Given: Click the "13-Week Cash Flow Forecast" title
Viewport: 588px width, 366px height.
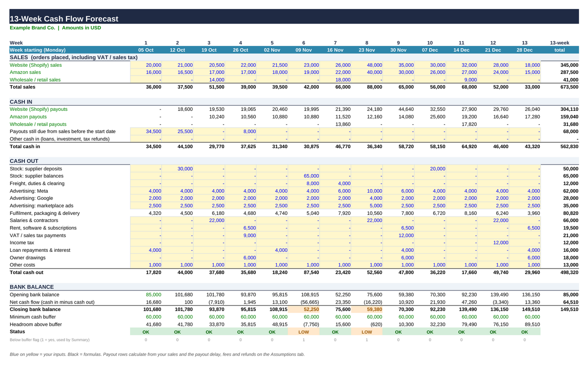Looking at the screenshot, I should tap(64, 19).
